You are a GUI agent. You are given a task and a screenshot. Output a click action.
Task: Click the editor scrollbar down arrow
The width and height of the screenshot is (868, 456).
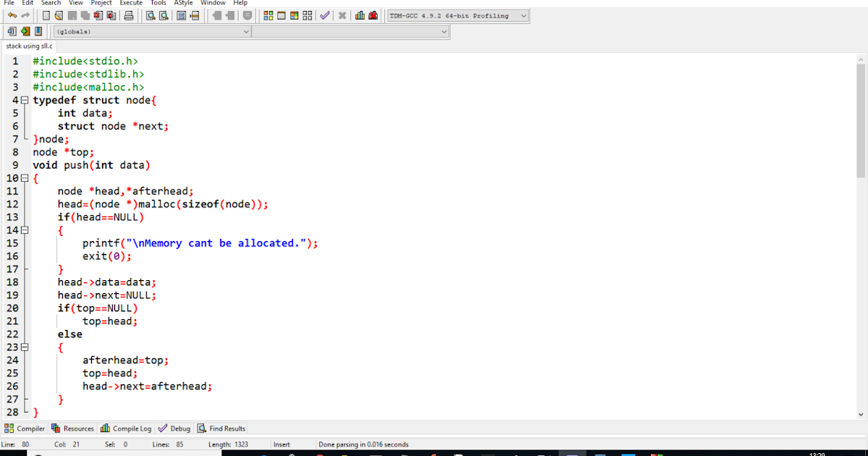[x=861, y=414]
